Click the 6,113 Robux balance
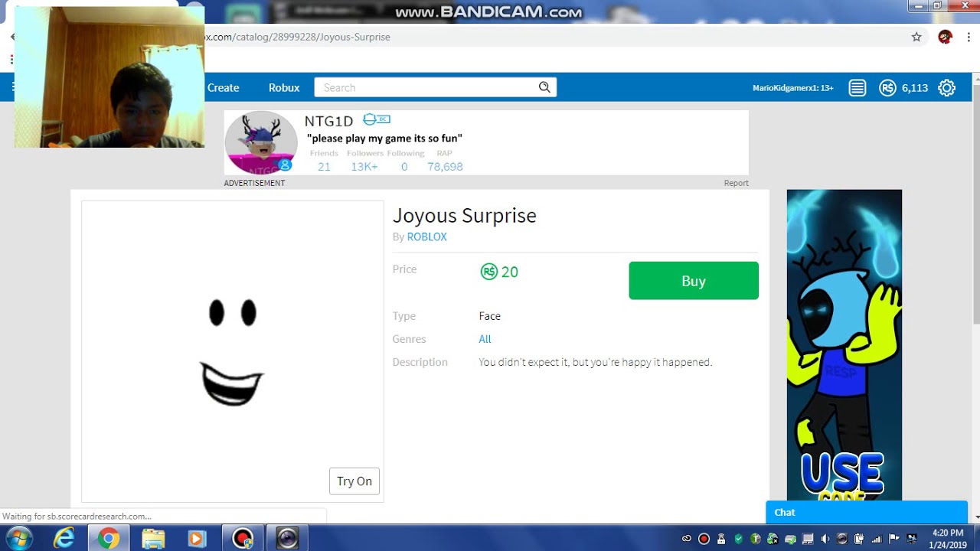Screen dimensions: 980x551 point(915,88)
